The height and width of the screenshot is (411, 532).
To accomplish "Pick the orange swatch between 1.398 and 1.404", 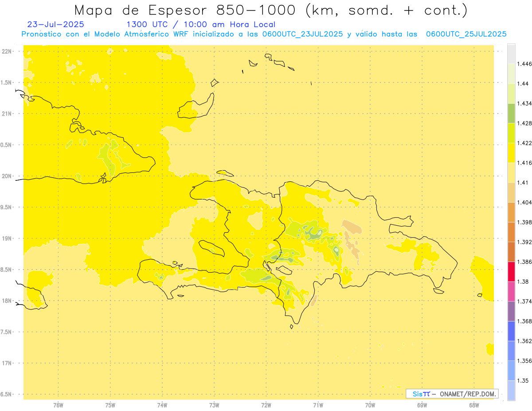I will point(511,212).
